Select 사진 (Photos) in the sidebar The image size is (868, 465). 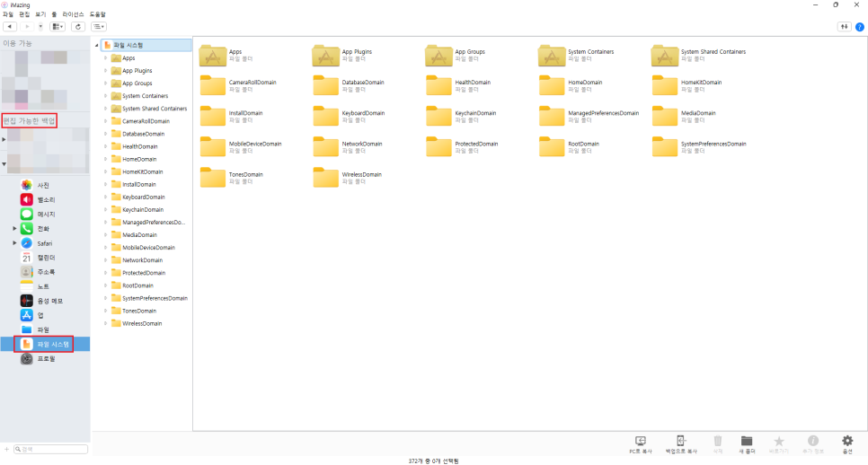(44, 185)
